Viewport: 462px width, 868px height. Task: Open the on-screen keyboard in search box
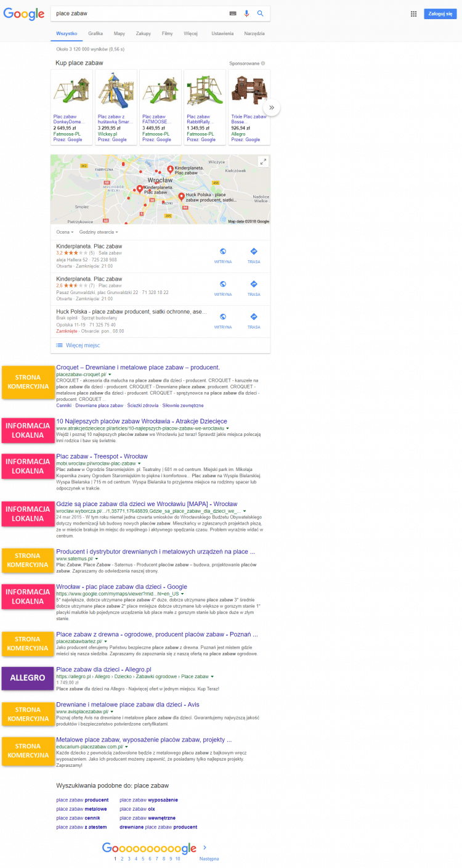233,13
